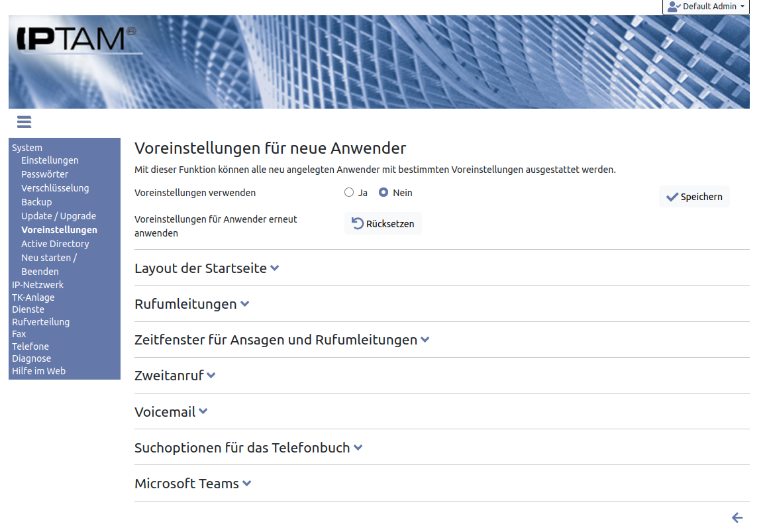Click the back arrow icon at bottom right
The height and width of the screenshot is (532, 765).
[x=737, y=517]
